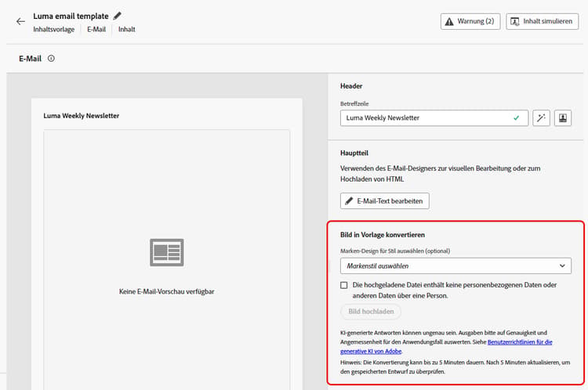Select the Inhalt breadcrumb

click(127, 29)
